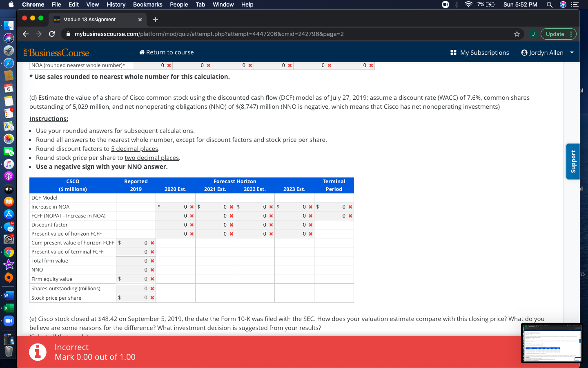Screen dimensions: 588x368
Task: Edit Present value of horizon FCFF 2023 field
Action: coord(294,234)
